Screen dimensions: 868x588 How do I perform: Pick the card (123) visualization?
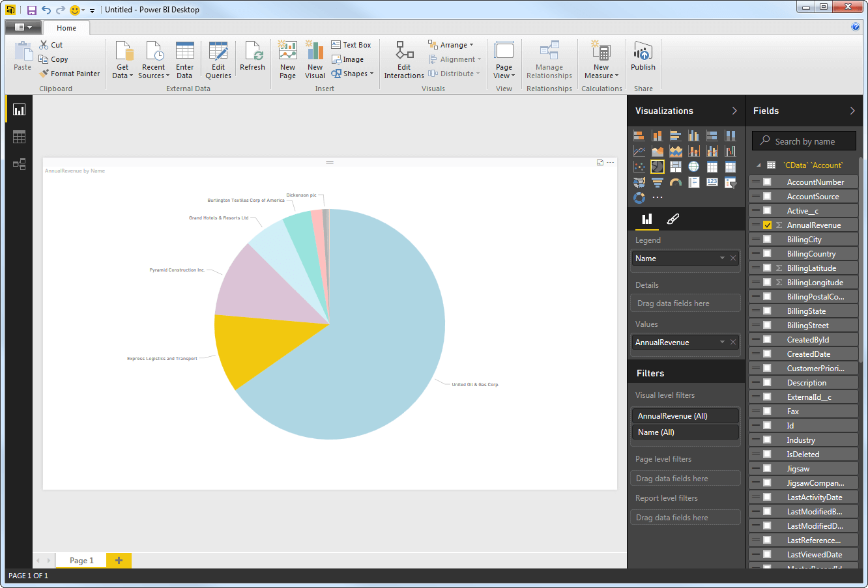[x=712, y=182]
